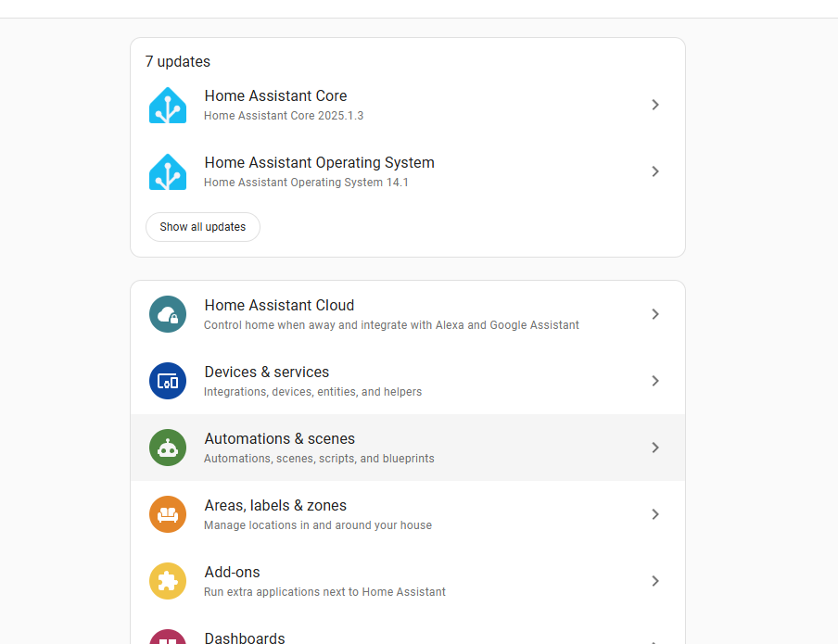Click the red Dashboards icon
The width and height of the screenshot is (838, 644).
click(168, 638)
